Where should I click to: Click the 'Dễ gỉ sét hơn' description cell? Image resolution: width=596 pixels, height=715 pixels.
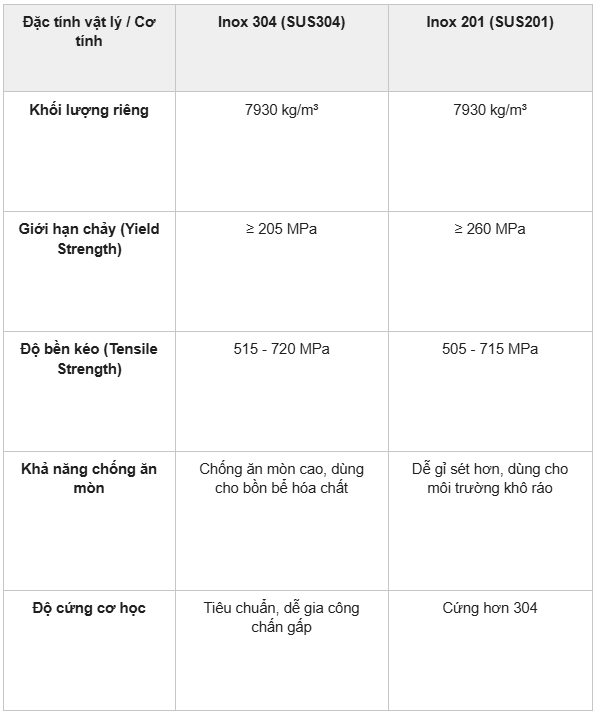[x=490, y=521]
